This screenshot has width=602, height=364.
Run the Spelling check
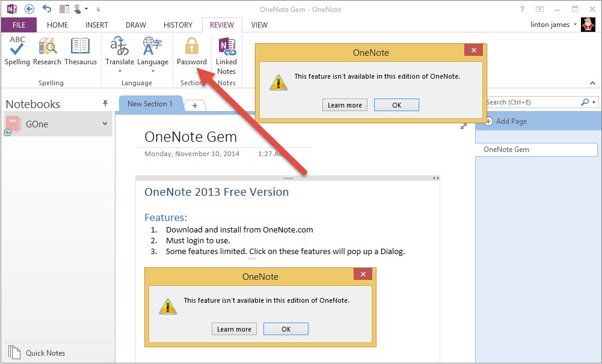[17, 51]
